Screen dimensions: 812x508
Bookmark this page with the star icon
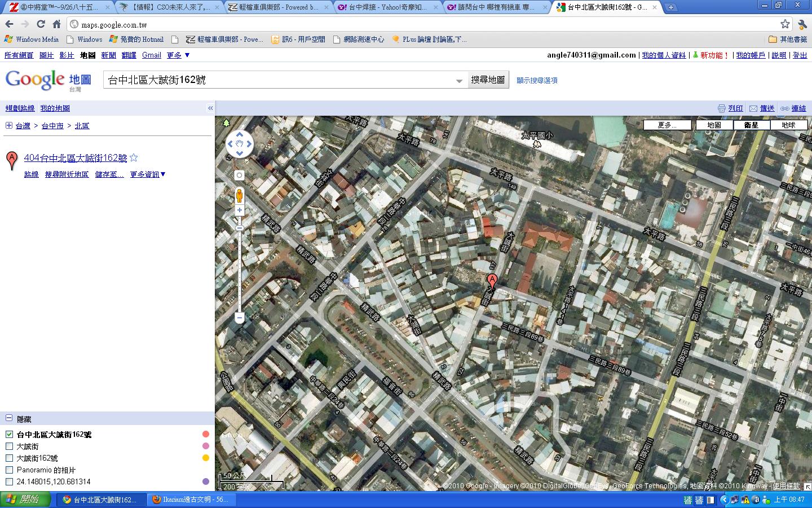tap(785, 24)
